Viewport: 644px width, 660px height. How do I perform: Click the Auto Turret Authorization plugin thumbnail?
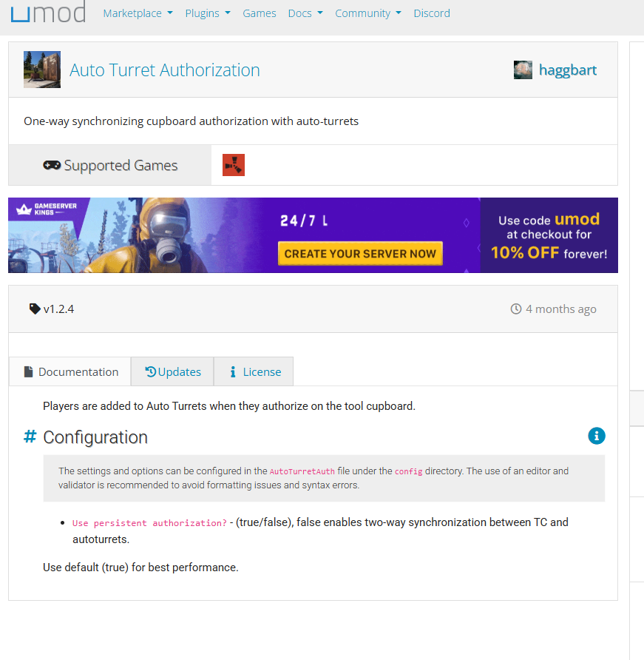click(x=42, y=70)
